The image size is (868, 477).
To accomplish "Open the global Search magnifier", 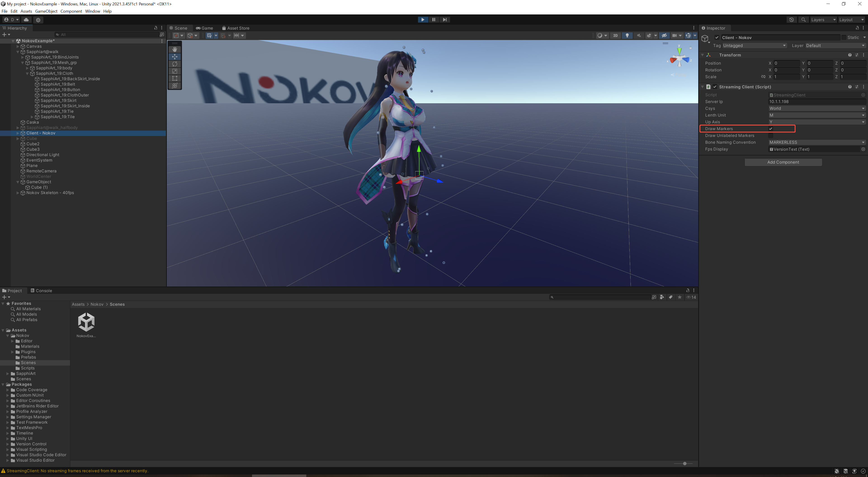I will click(804, 19).
